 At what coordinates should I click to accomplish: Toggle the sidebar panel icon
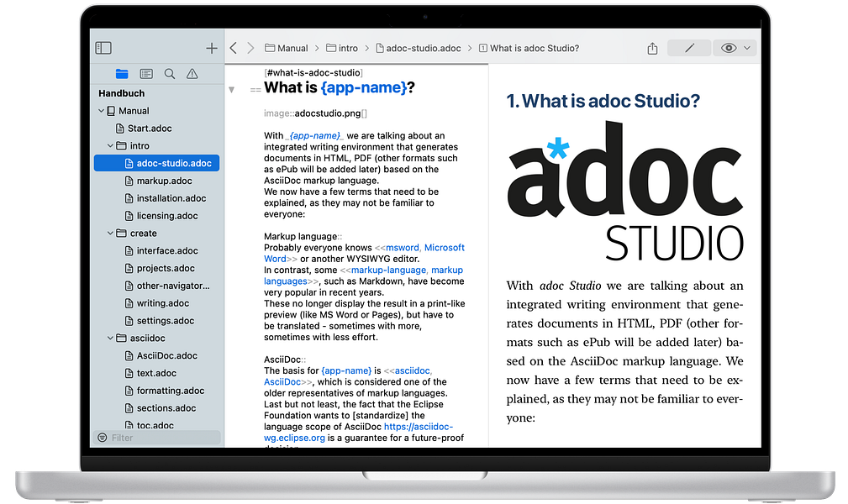click(x=103, y=48)
